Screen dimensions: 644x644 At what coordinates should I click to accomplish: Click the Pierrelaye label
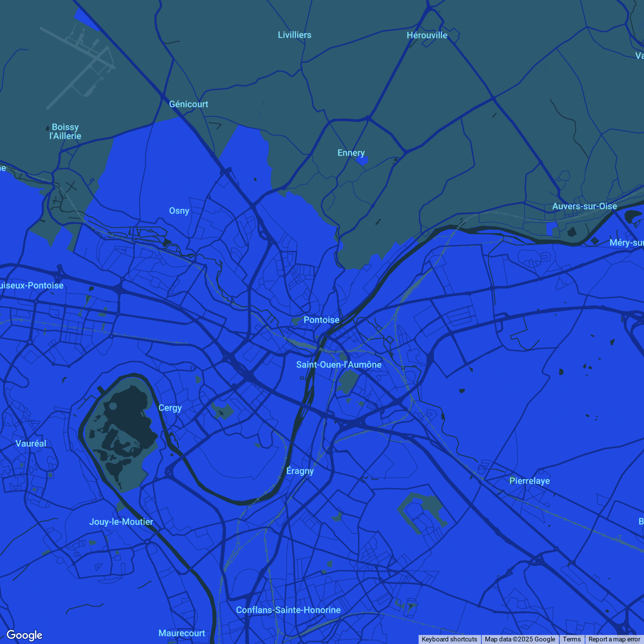530,481
